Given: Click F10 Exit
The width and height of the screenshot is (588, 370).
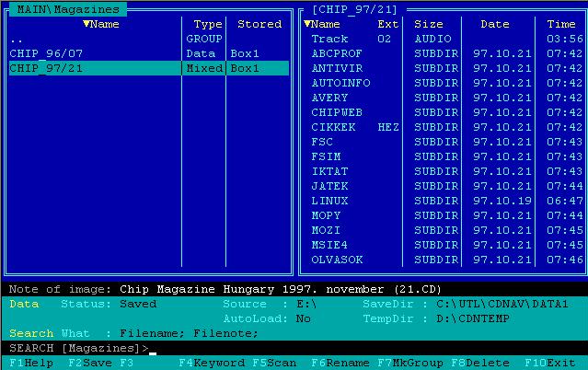Looking at the screenshot, I should coord(550,363).
